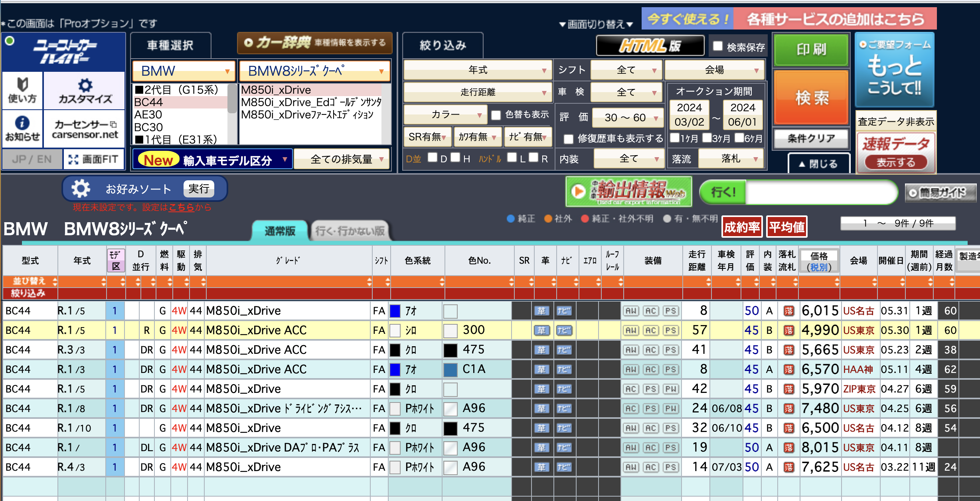Check the 6ヶ月 period checkbox
This screenshot has height=501, width=980.
(x=739, y=138)
